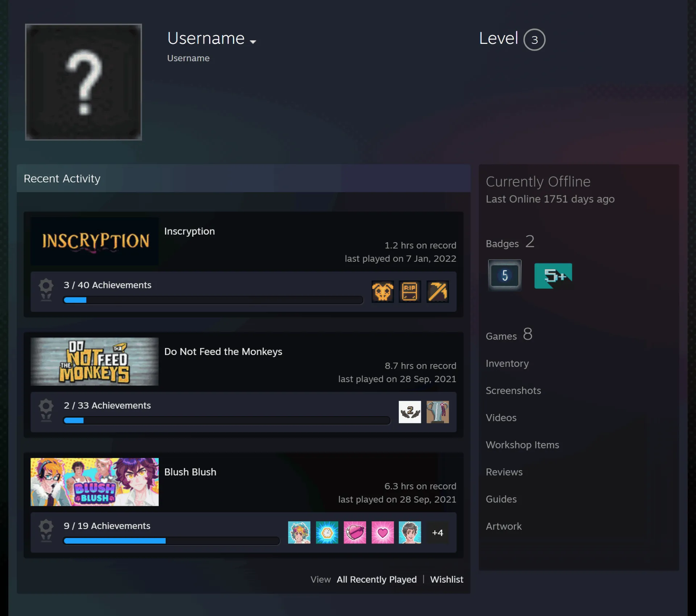Open the Reviews page
This screenshot has width=696, height=616.
pos(504,472)
